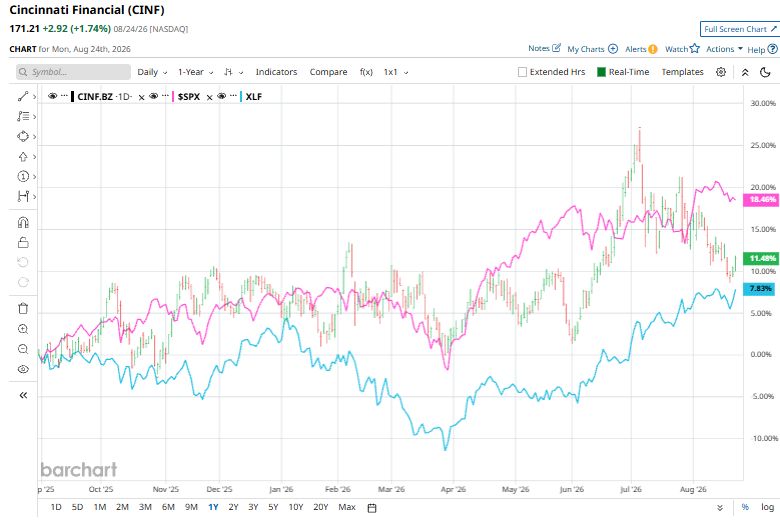Open the Daily interval dropdown
780x522 pixels.
pyautogui.click(x=152, y=72)
